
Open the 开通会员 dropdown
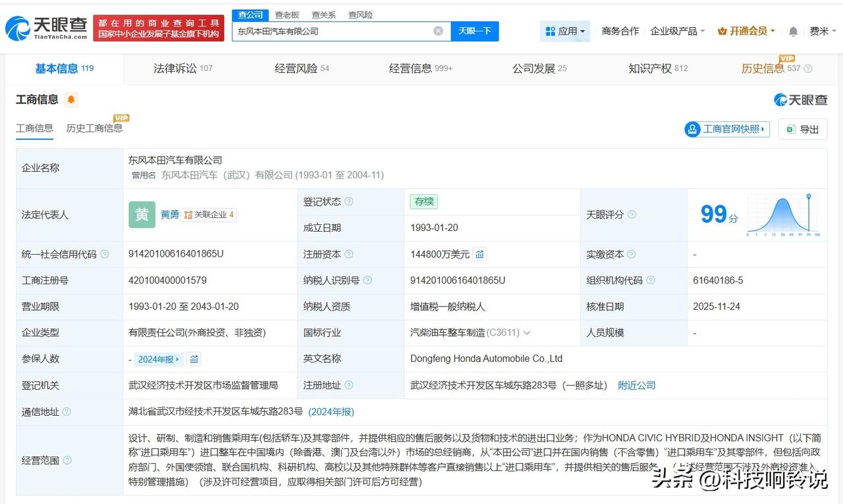(x=746, y=31)
